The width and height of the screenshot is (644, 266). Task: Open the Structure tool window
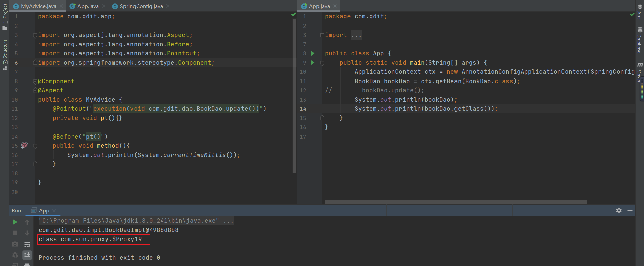tap(5, 55)
